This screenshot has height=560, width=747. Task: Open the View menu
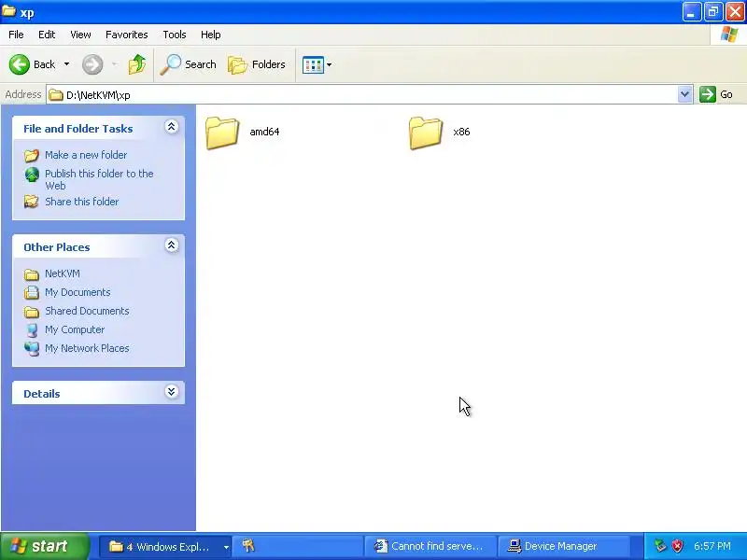(x=80, y=35)
